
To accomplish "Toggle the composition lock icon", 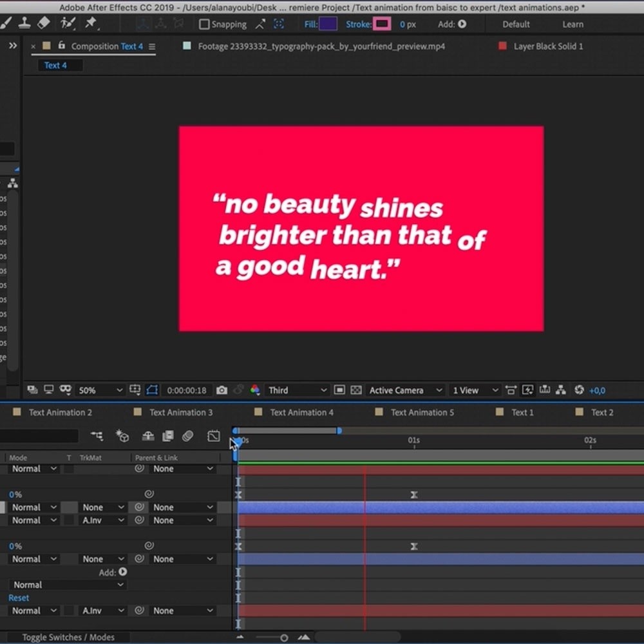I will point(62,46).
